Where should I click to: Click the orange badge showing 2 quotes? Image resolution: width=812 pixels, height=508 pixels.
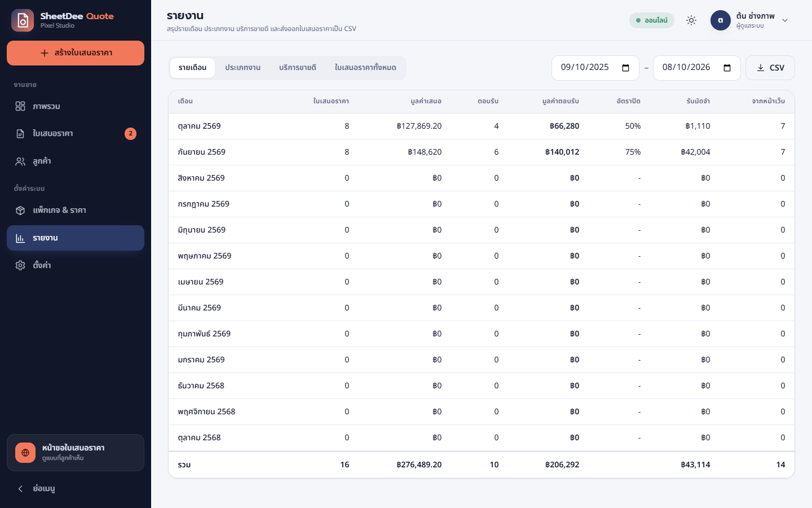(130, 134)
